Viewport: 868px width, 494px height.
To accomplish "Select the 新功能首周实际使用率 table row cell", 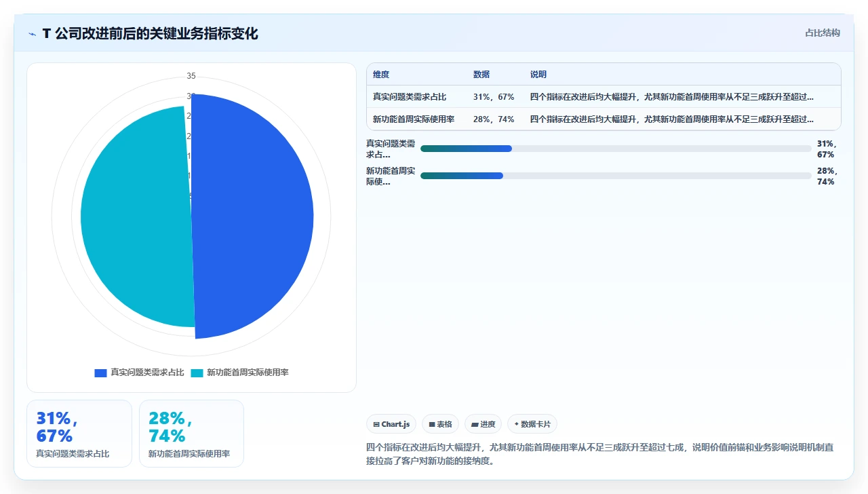I will click(414, 119).
